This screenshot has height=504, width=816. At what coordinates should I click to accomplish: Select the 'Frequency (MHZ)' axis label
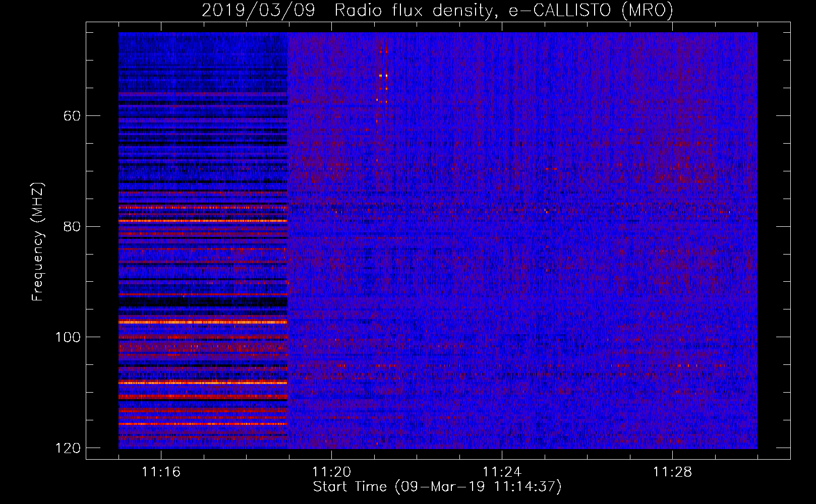click(38, 241)
